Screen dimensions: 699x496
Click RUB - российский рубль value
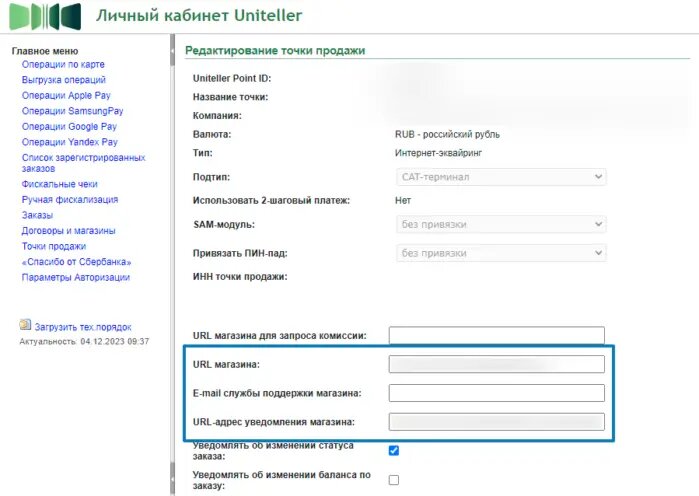click(x=447, y=135)
